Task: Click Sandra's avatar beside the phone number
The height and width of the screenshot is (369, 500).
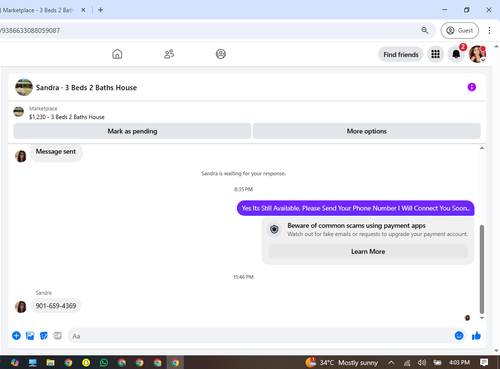Action: (x=21, y=307)
